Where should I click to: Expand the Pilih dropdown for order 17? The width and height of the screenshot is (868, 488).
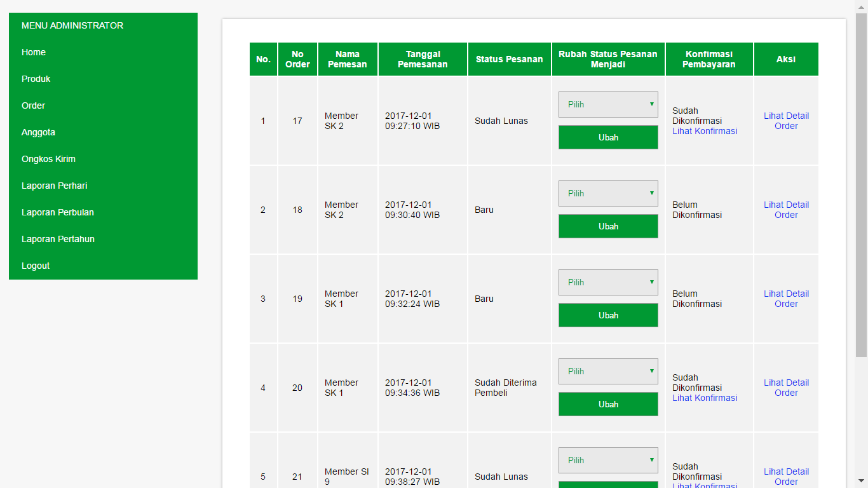click(608, 104)
